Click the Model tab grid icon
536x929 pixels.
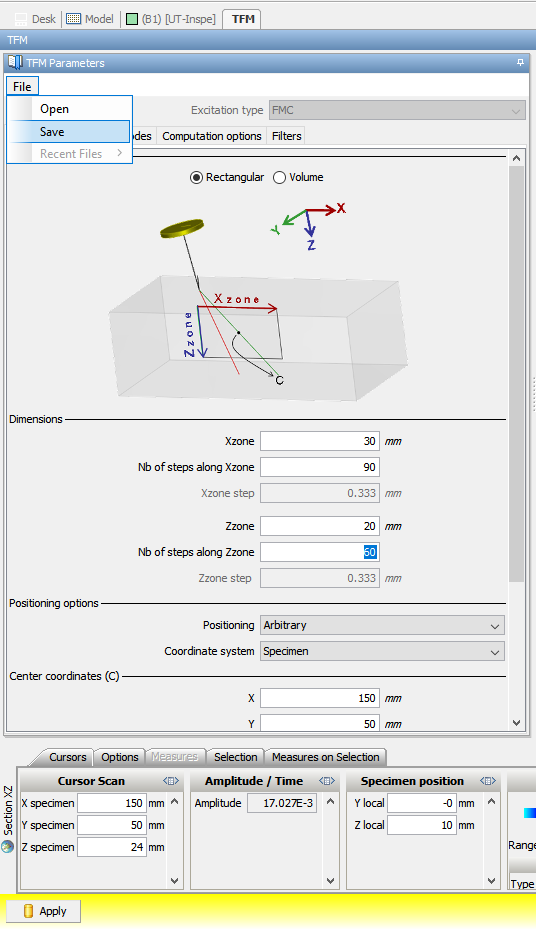(73, 19)
